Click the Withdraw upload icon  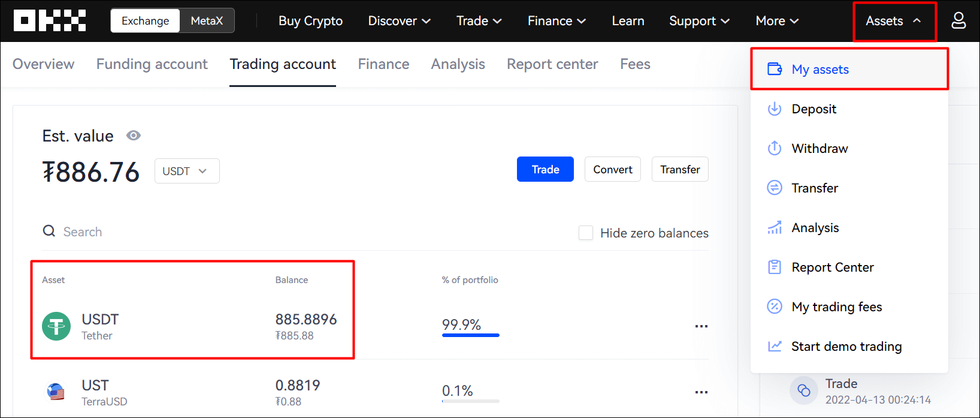pos(775,148)
